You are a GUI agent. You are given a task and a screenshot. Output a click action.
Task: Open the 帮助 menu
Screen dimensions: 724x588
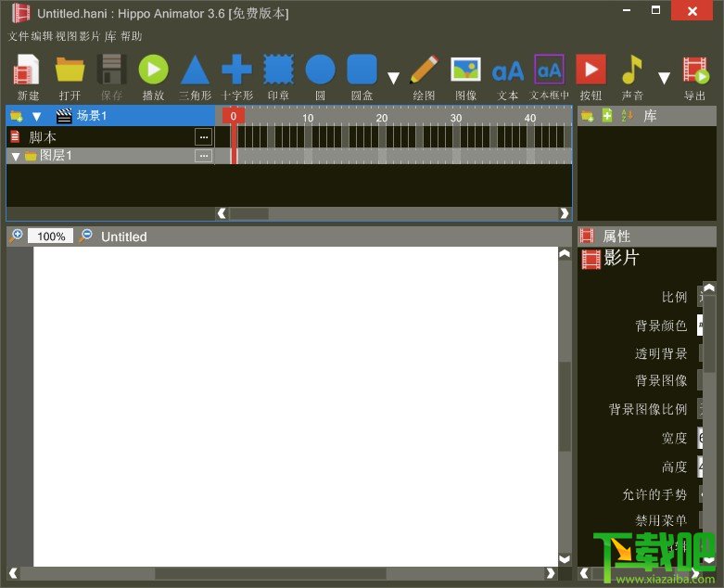tap(131, 36)
